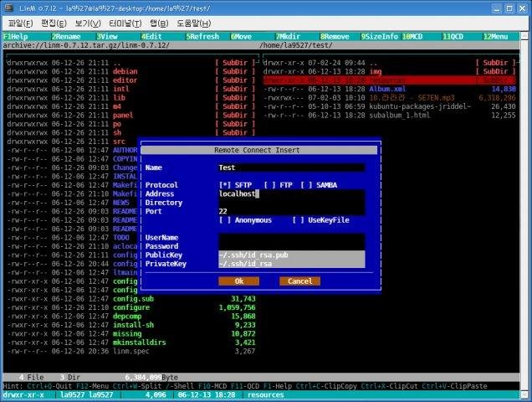
Task: Open the 도움말(H) menu
Action: click(194, 23)
